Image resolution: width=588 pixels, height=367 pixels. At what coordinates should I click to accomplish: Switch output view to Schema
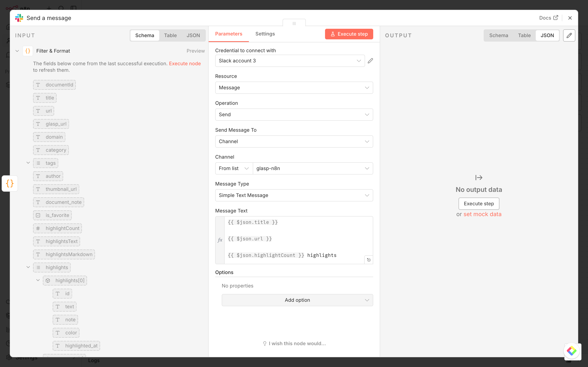tap(498, 35)
